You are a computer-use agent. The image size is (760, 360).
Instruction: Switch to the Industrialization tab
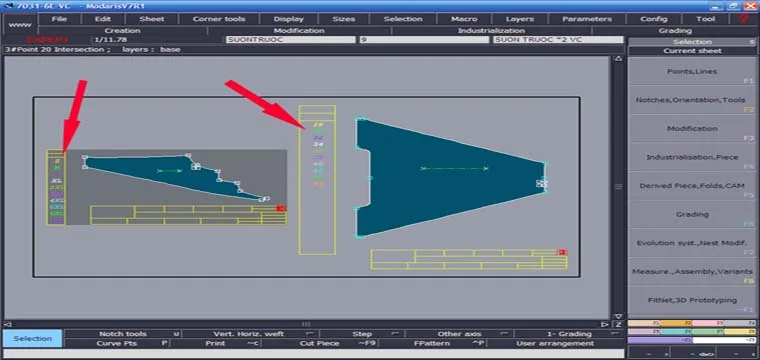click(x=491, y=31)
